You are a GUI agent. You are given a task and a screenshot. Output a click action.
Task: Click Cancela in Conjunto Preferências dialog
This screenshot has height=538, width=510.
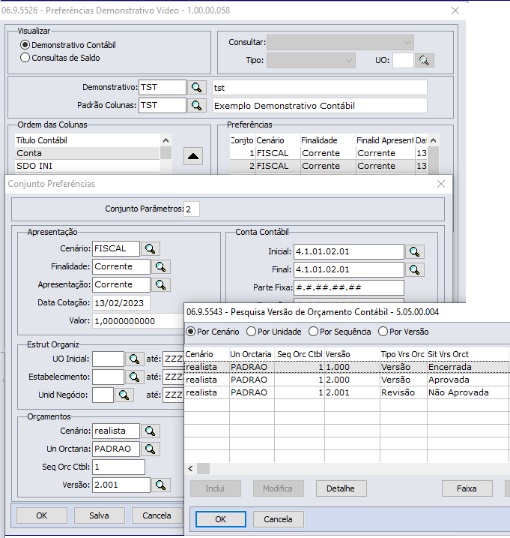(x=157, y=516)
